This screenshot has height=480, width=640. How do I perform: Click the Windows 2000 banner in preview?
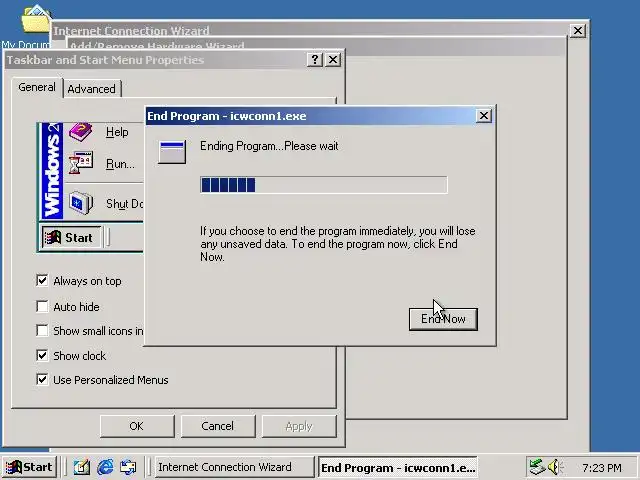[x=53, y=171]
